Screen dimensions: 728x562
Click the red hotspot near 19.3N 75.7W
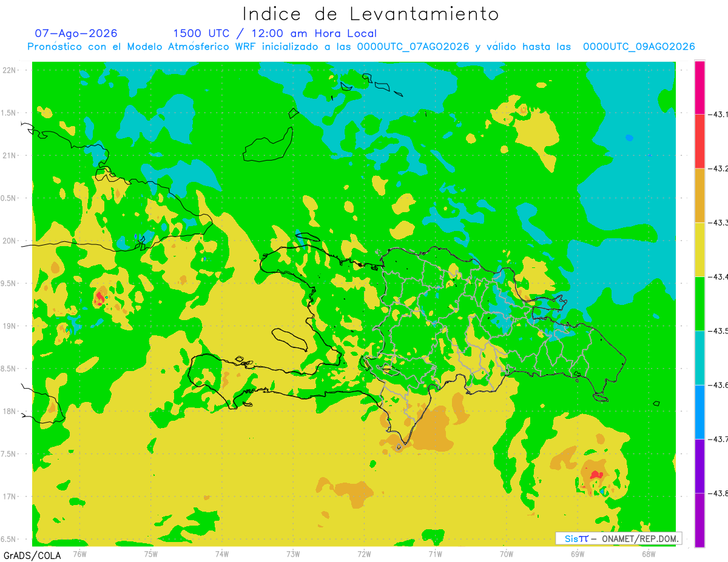[x=99, y=298]
